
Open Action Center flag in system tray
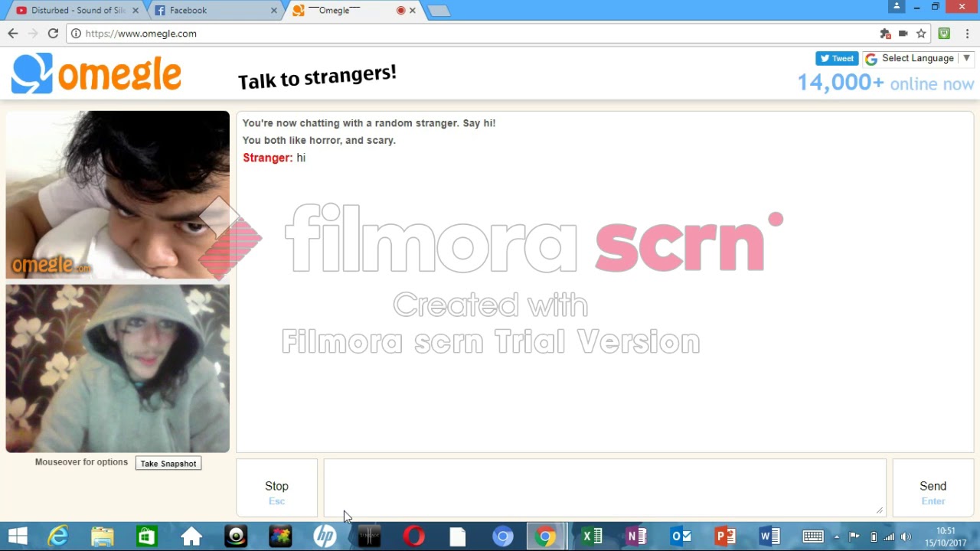[854, 536]
